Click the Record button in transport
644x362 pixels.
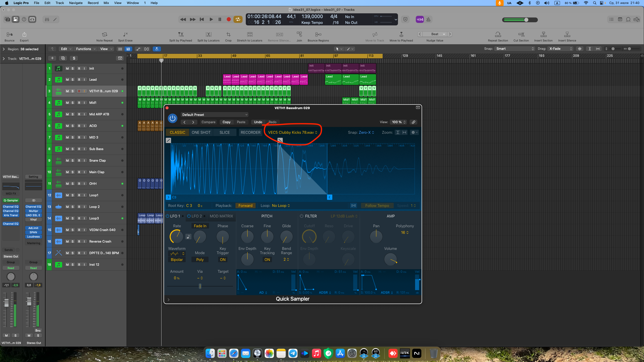(x=228, y=19)
